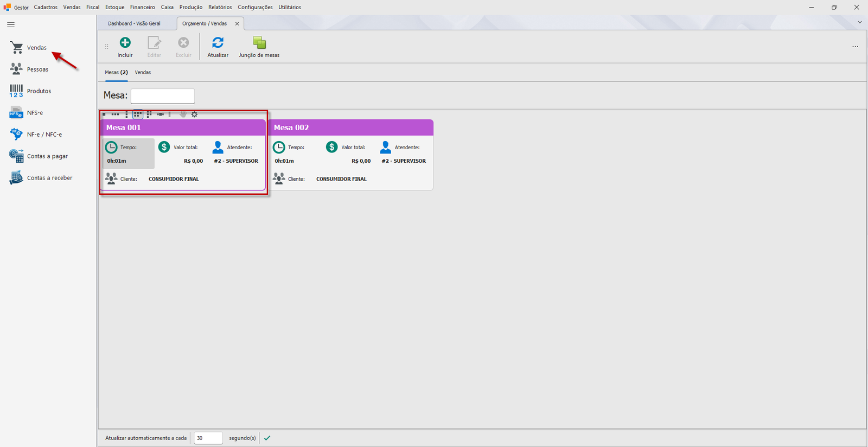Open the Relatórios menu
The width and height of the screenshot is (868, 447).
click(220, 7)
